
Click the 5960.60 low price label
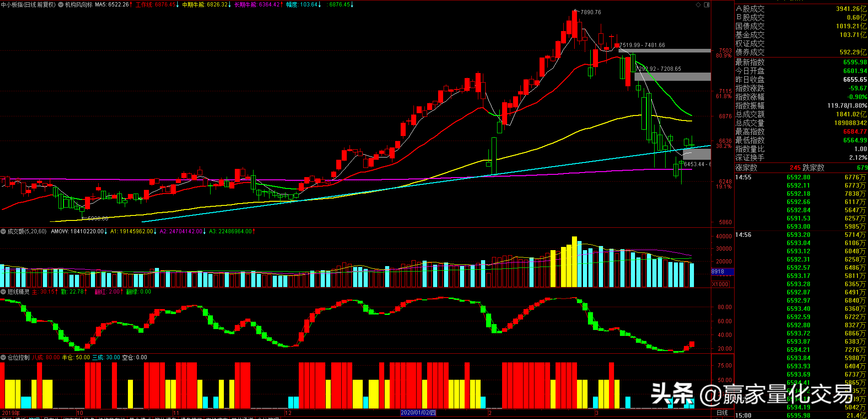98,219
